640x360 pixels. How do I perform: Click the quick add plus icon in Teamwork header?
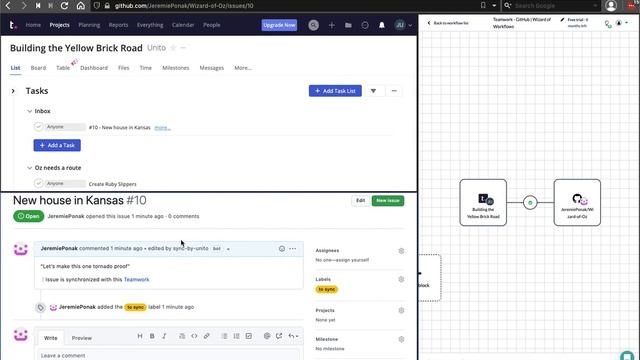tap(331, 25)
